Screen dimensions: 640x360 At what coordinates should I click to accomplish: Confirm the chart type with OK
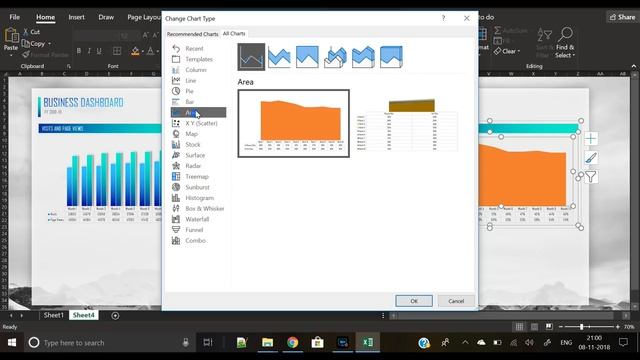(x=414, y=301)
